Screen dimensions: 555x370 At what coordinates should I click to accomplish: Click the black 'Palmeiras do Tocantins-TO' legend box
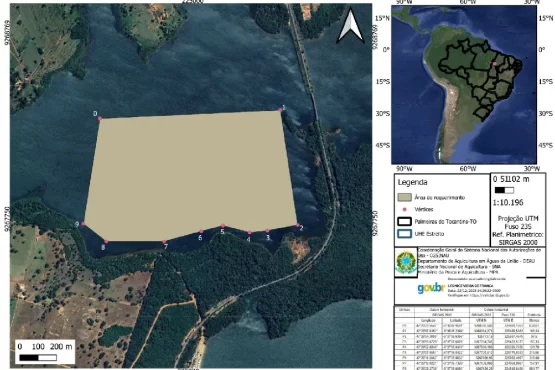click(x=405, y=222)
